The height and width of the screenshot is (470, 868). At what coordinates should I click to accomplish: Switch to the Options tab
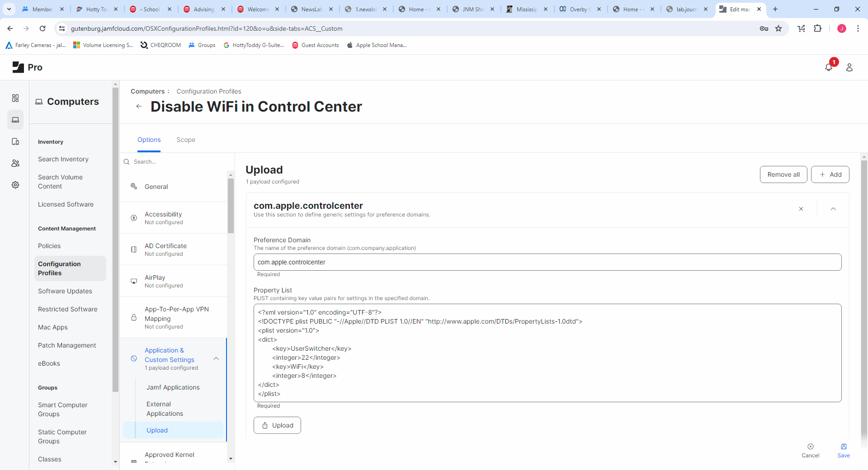click(x=149, y=140)
